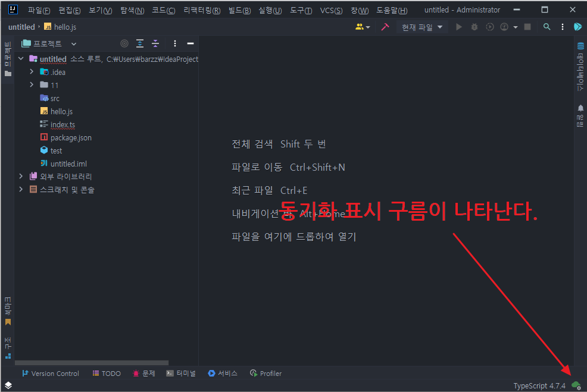Click TypeScript 4.7.4 status widget
The width and height of the screenshot is (587, 392).
pos(539,385)
